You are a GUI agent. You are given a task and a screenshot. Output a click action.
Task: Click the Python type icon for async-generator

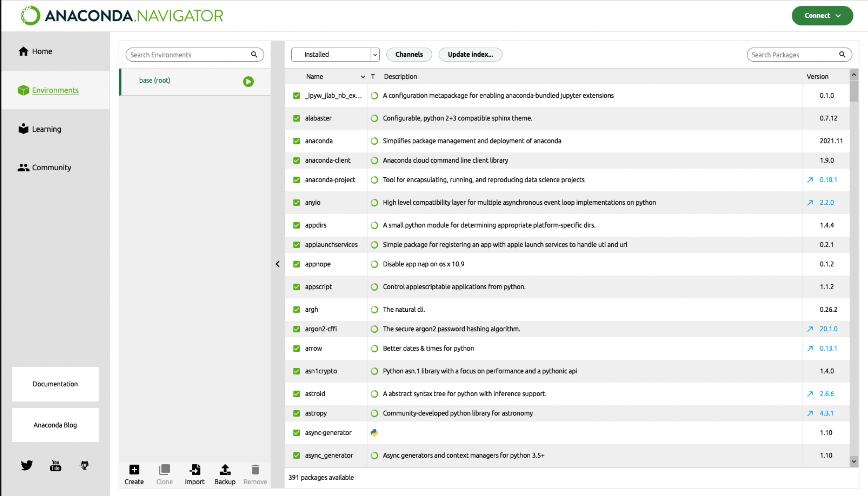pos(374,433)
